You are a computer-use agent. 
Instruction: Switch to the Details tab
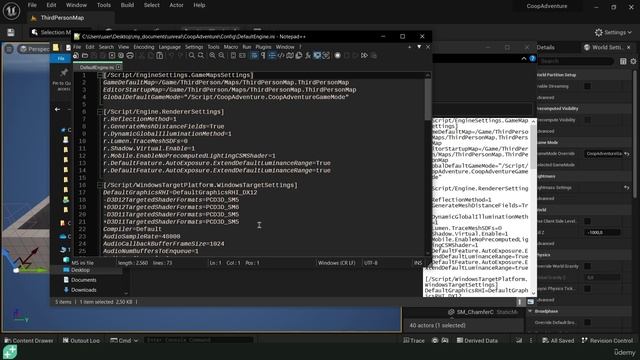pos(545,47)
